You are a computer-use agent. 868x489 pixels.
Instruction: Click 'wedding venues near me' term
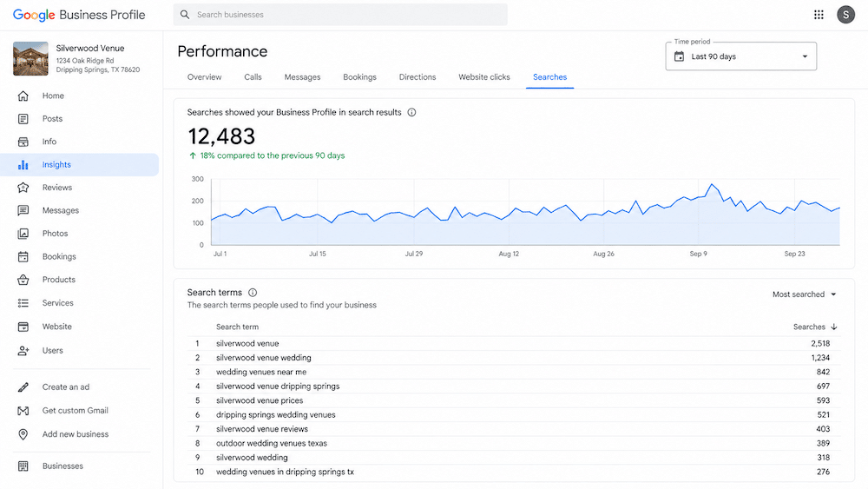(x=261, y=372)
